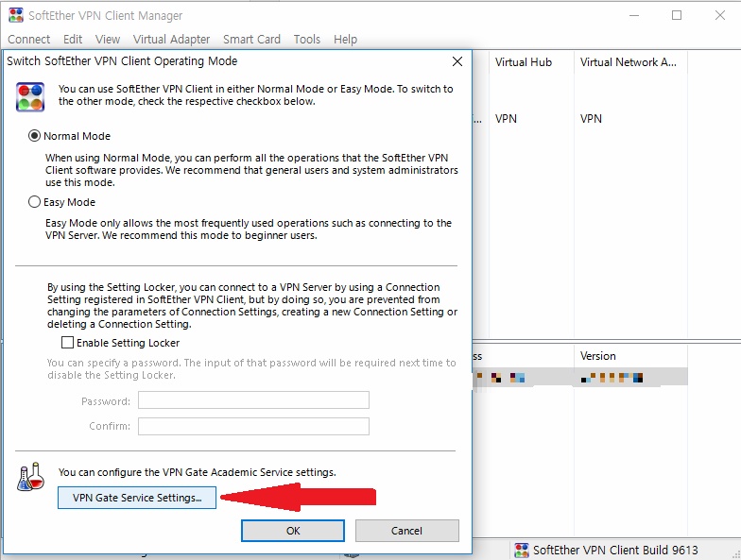Image resolution: width=741 pixels, height=560 pixels.
Task: Click the Version column header
Action: (x=630, y=356)
